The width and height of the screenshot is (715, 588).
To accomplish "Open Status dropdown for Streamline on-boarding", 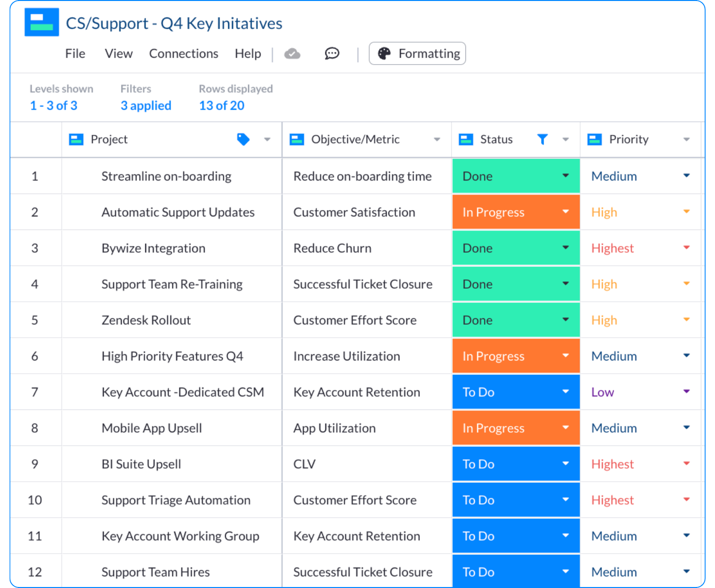I will pos(565,176).
